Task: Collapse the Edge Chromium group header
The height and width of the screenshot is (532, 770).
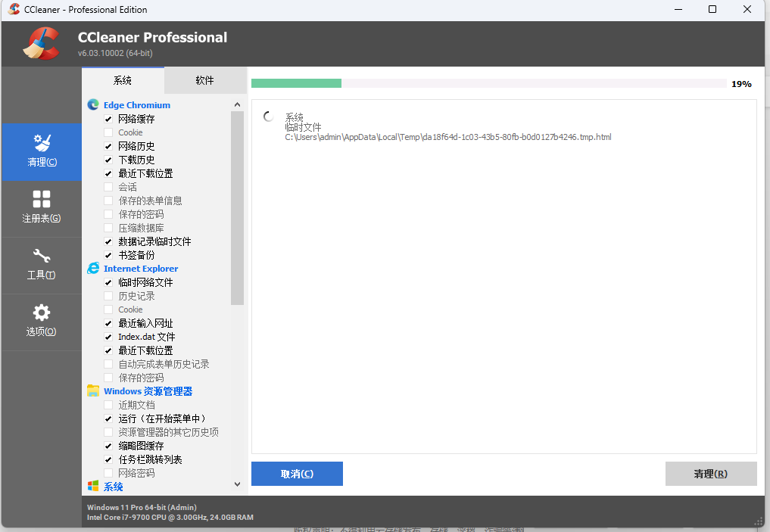Action: [x=137, y=105]
